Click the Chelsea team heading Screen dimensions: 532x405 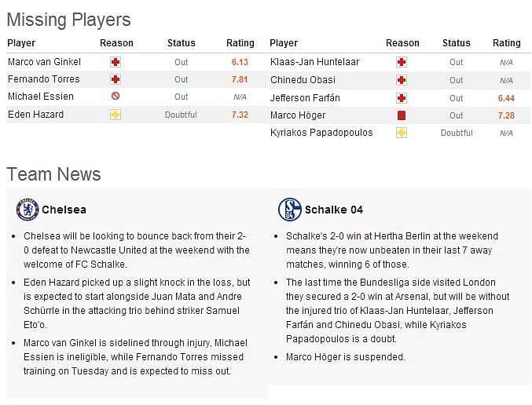pyautogui.click(x=64, y=210)
